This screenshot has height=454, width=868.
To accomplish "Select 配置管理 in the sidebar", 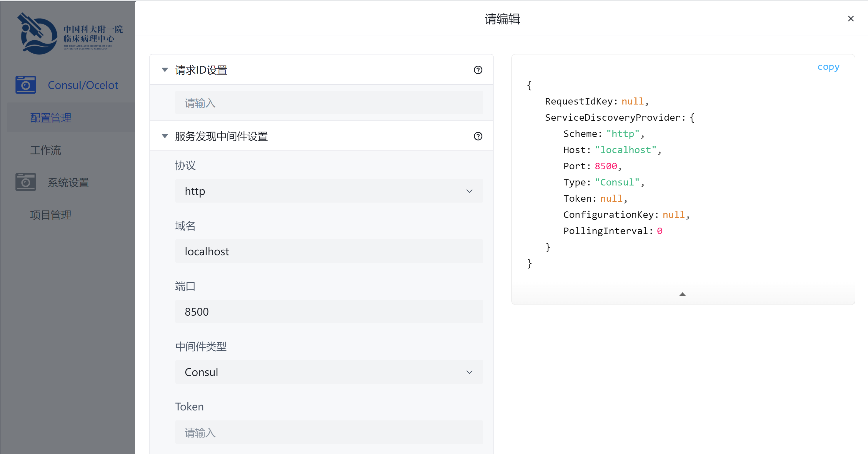I will coord(51,118).
